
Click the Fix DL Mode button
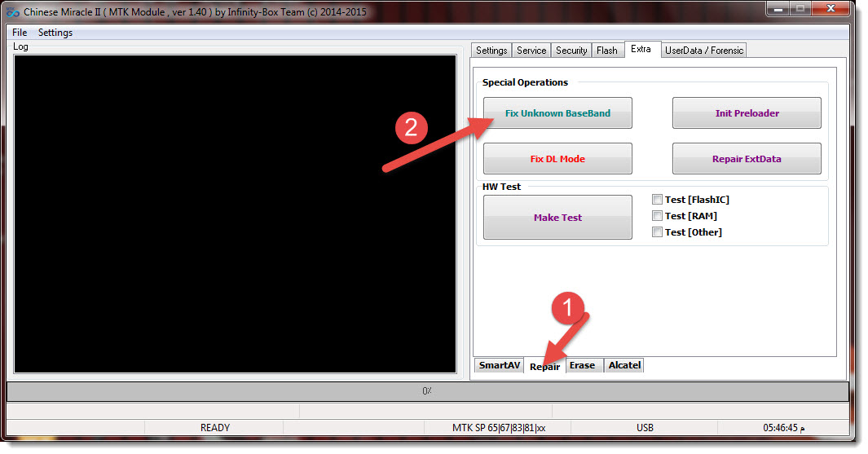coord(557,159)
